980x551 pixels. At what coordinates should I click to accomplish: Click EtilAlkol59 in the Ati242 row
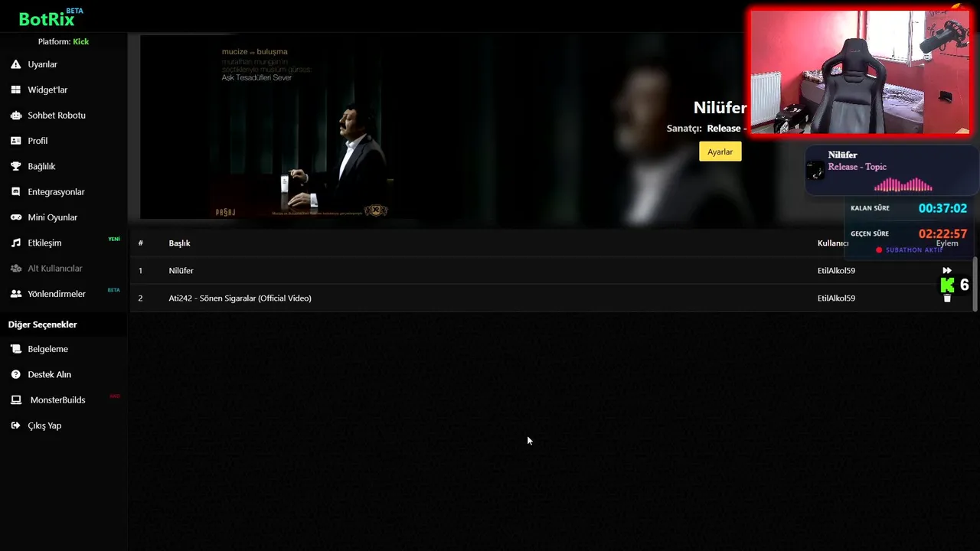[x=836, y=298]
